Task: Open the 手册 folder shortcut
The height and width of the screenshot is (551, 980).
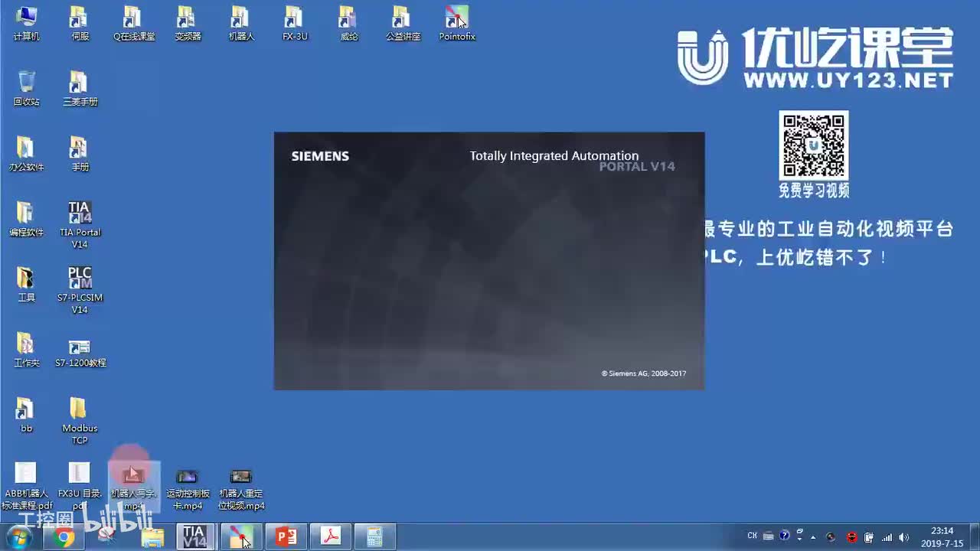Action: pyautogui.click(x=80, y=153)
